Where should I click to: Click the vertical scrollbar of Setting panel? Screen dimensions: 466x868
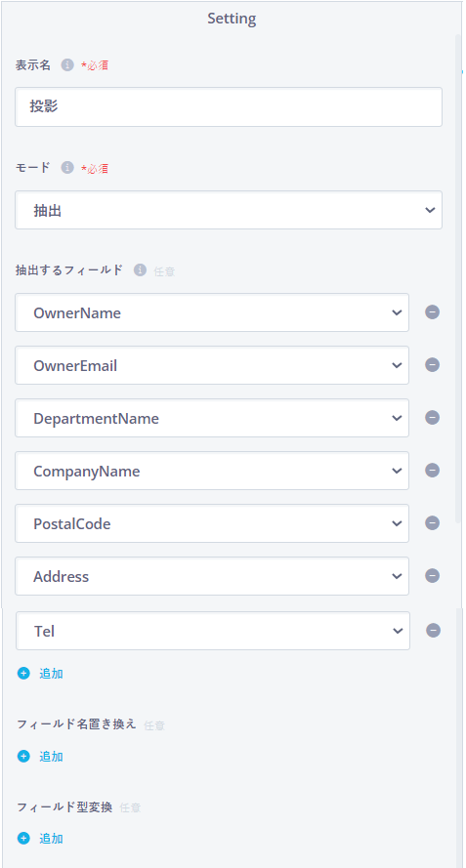pyautogui.click(x=457, y=278)
